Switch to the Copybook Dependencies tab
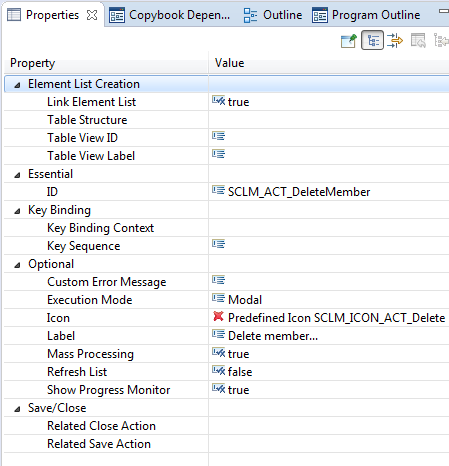The height and width of the screenshot is (466, 449). tap(170, 15)
